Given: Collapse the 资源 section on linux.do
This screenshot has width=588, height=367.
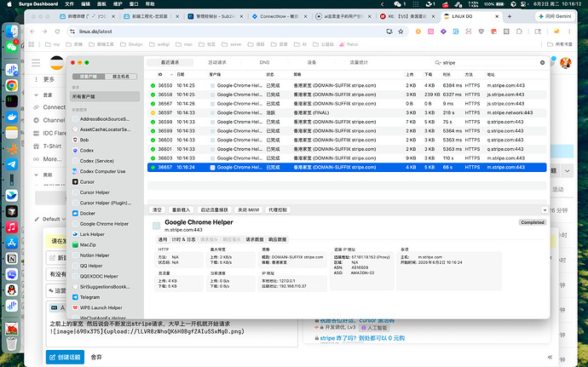Looking at the screenshot, I should (36, 95).
